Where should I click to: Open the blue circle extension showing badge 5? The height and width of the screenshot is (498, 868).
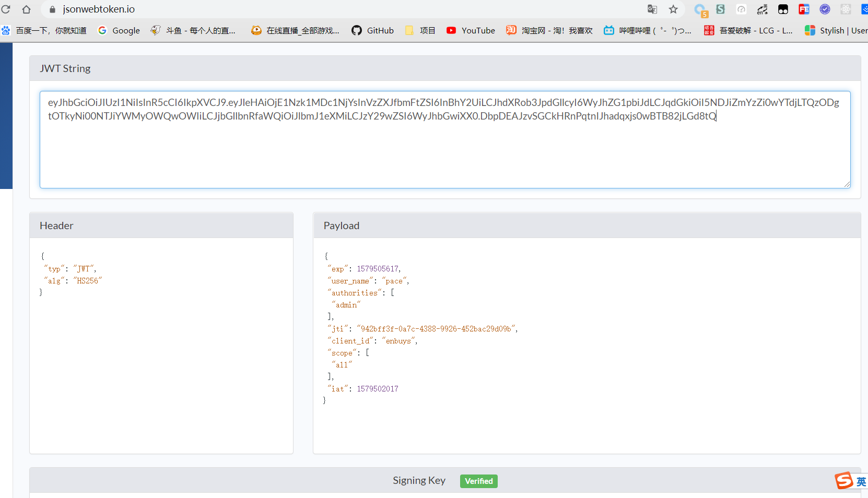pyautogui.click(x=700, y=10)
